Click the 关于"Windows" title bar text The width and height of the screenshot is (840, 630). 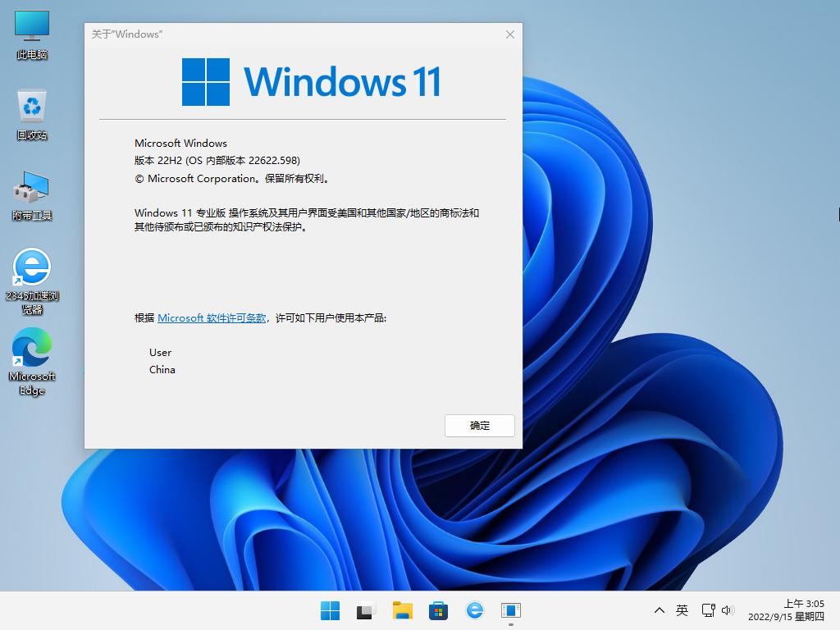[127, 34]
